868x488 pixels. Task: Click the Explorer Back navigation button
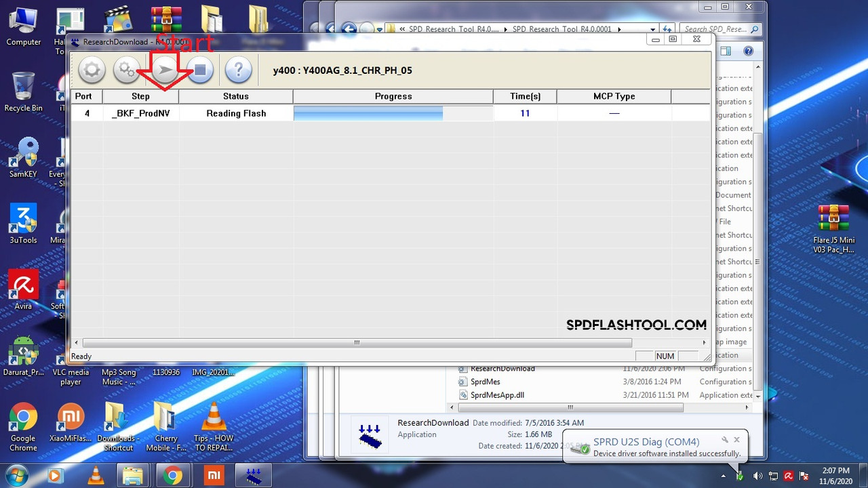pos(349,29)
